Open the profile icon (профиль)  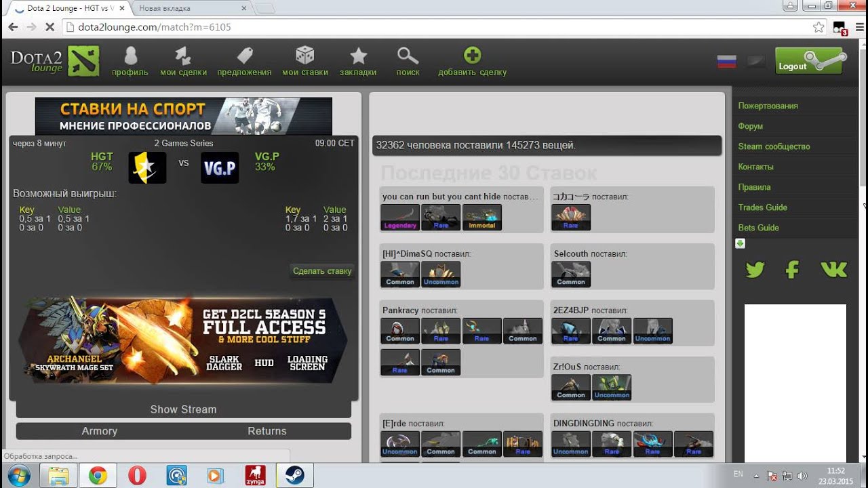(x=130, y=56)
